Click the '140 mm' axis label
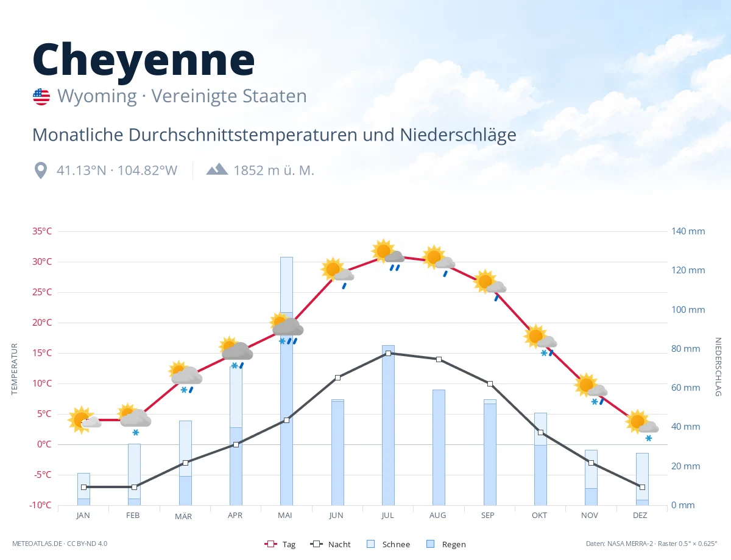The width and height of the screenshot is (731, 560). tap(688, 231)
